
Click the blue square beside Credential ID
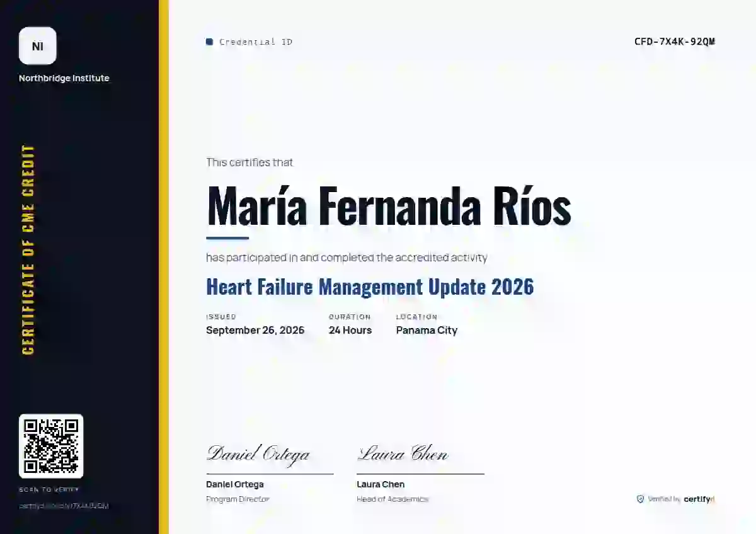coord(210,42)
